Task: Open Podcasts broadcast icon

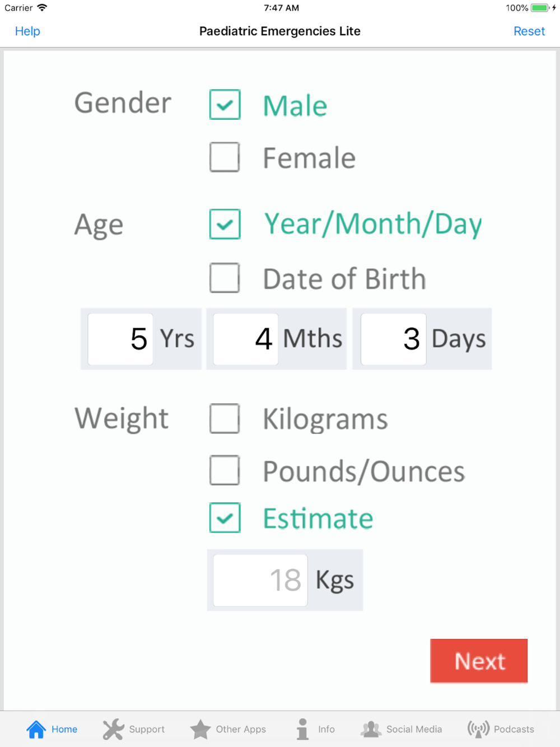Action: pos(478,729)
